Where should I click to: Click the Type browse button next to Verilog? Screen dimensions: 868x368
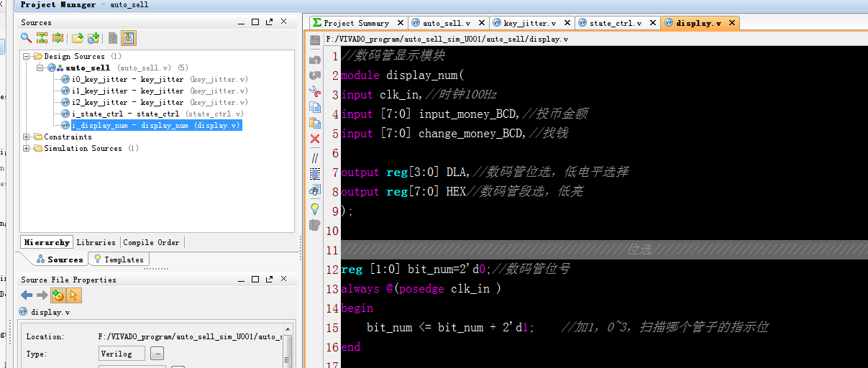point(157,353)
